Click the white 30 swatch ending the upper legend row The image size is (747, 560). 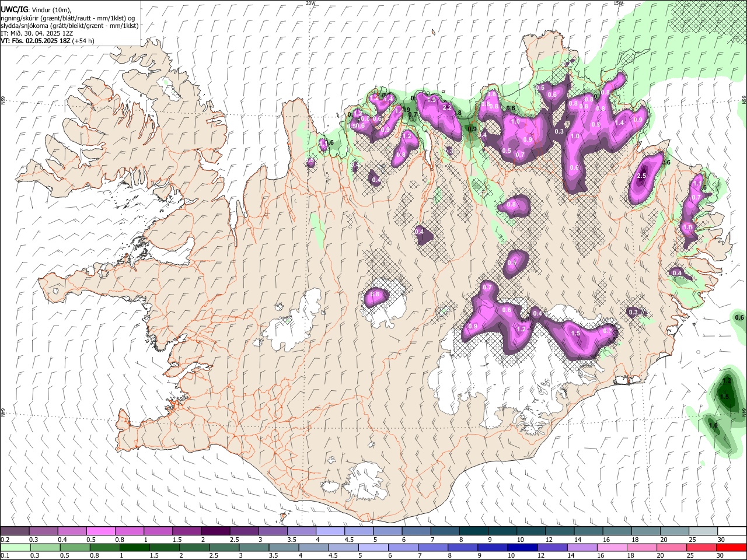[x=731, y=531]
